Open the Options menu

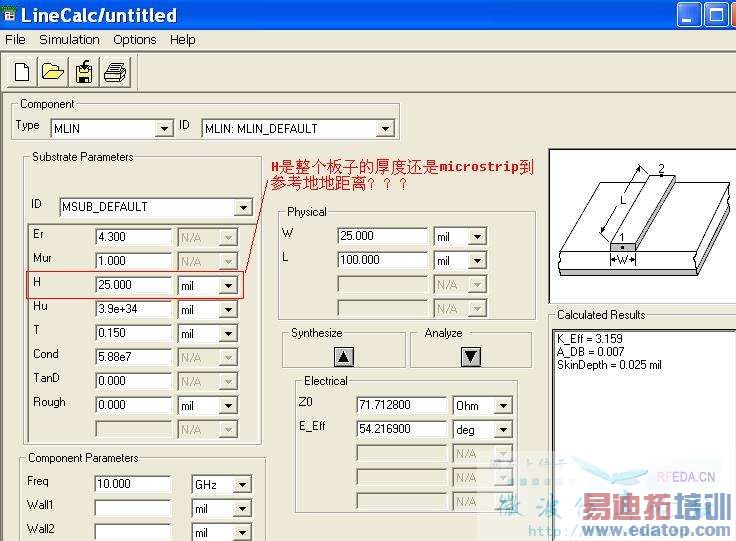click(135, 40)
